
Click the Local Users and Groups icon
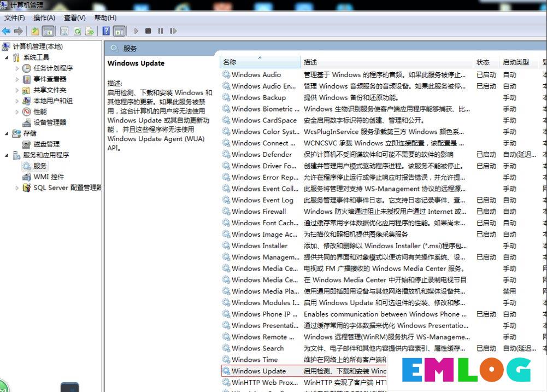[27, 101]
